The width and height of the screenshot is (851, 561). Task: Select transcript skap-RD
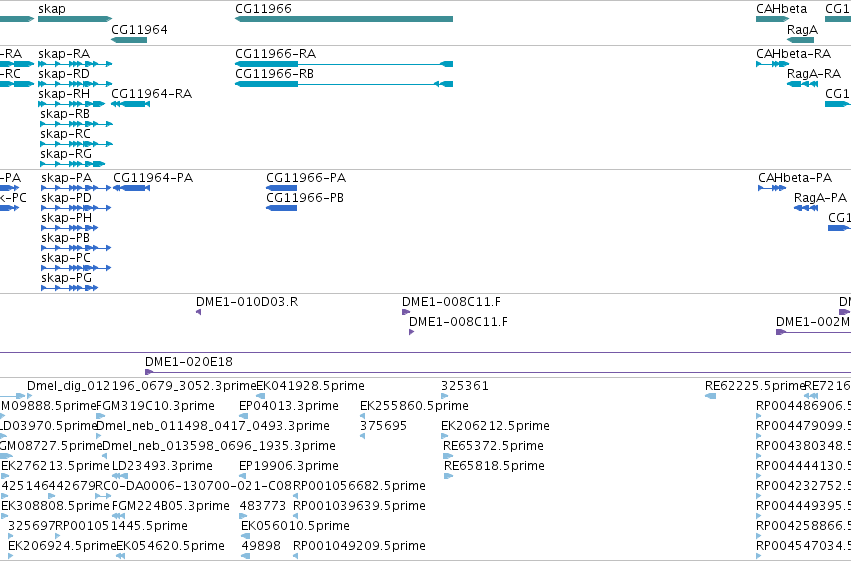pyautogui.click(x=64, y=74)
